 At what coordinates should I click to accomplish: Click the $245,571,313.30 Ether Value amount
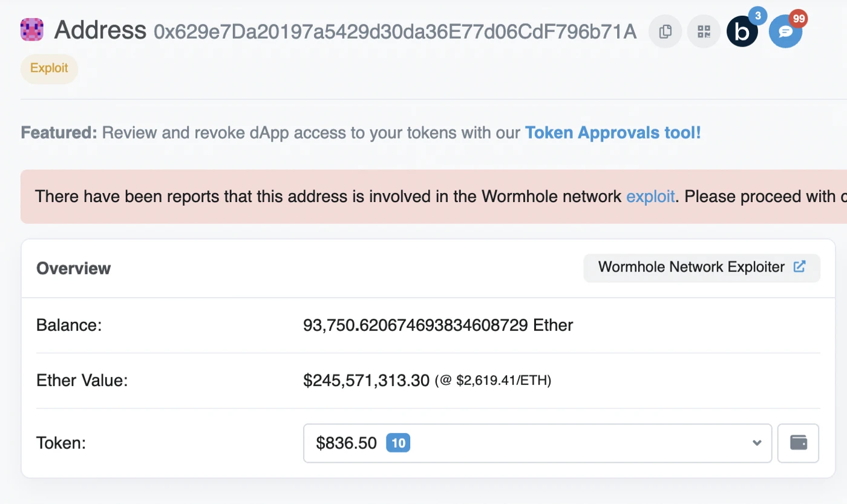coord(367,381)
